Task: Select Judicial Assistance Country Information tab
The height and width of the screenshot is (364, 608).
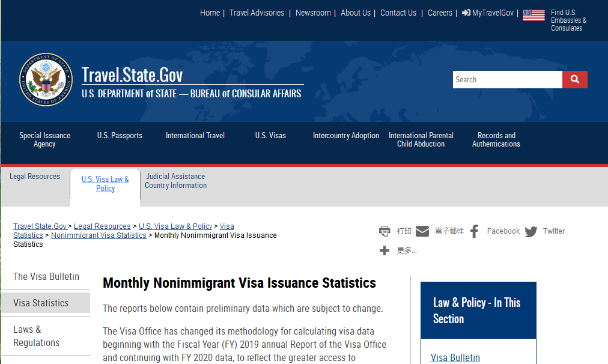Action: click(x=175, y=181)
